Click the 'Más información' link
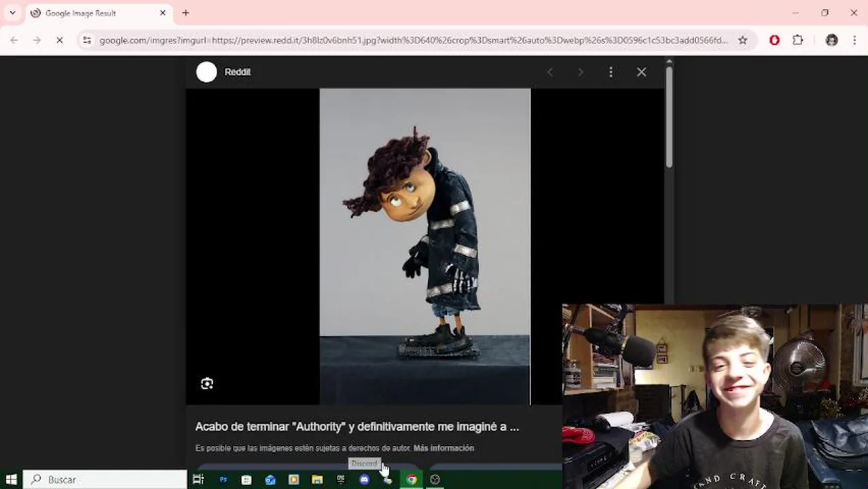This screenshot has width=868, height=489. pyautogui.click(x=444, y=448)
